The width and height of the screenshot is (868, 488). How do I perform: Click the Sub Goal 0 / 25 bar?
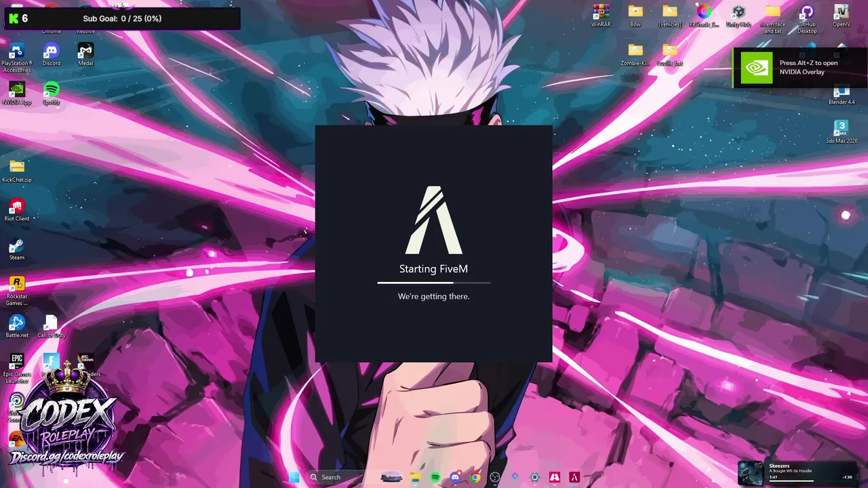click(122, 18)
